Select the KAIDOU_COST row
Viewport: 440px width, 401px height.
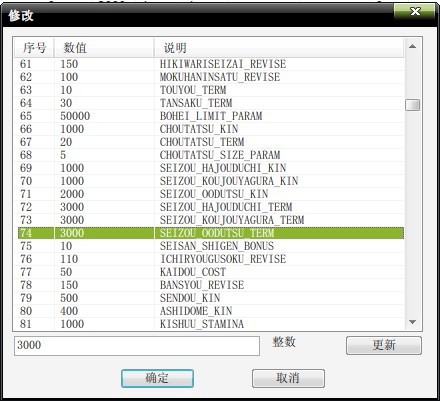click(x=211, y=272)
